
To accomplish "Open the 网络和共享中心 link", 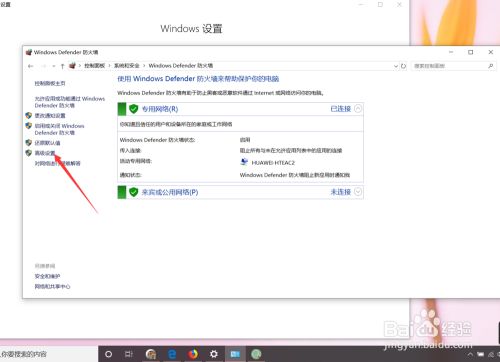I will [x=52, y=286].
